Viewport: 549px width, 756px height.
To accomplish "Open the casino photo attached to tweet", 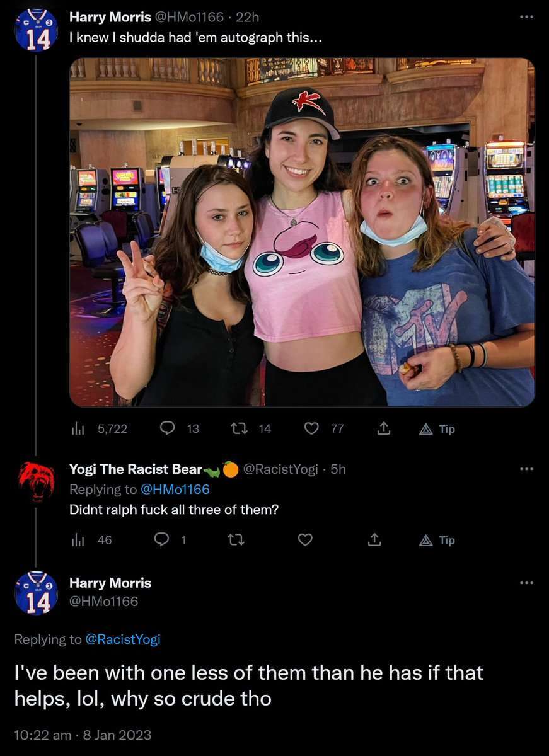I will coord(302,232).
